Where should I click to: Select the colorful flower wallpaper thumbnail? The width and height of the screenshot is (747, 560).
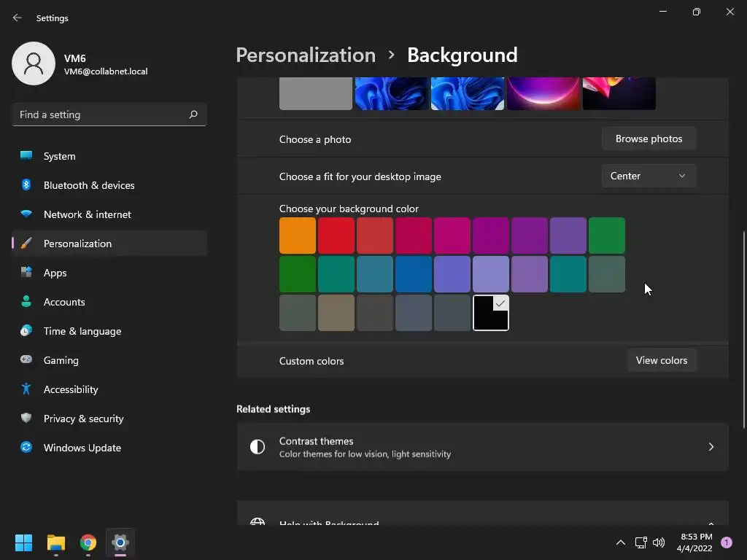[619, 93]
